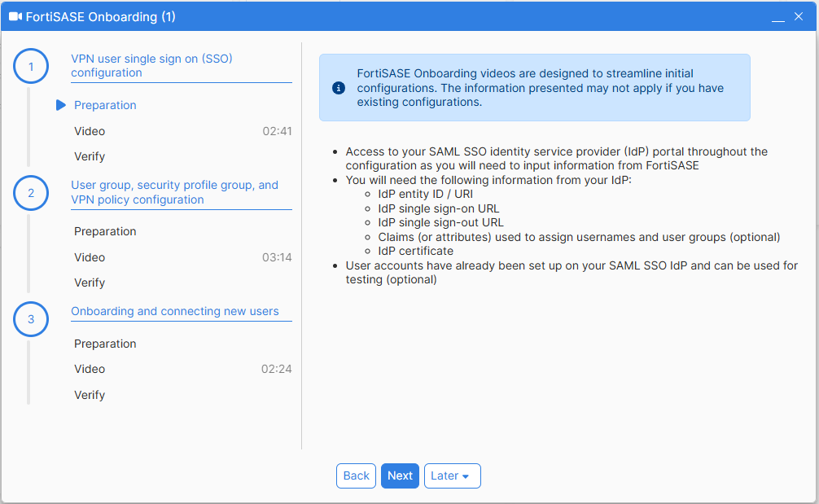Image resolution: width=819 pixels, height=504 pixels.
Task: Click the 'Access to your SAML SSO identity' bullet
Action: 556,158
